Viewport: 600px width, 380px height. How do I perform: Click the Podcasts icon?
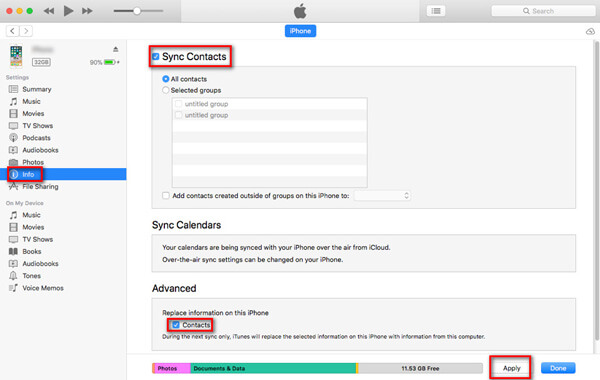(13, 138)
